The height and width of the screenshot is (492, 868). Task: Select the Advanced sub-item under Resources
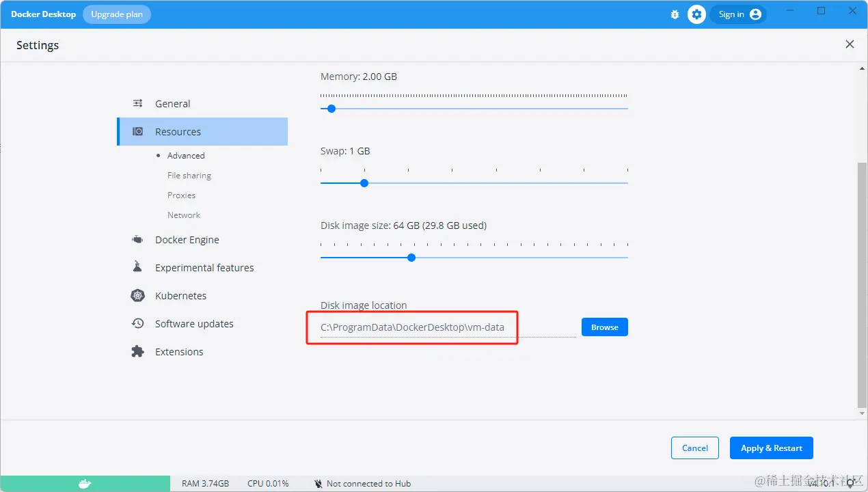[x=186, y=156]
